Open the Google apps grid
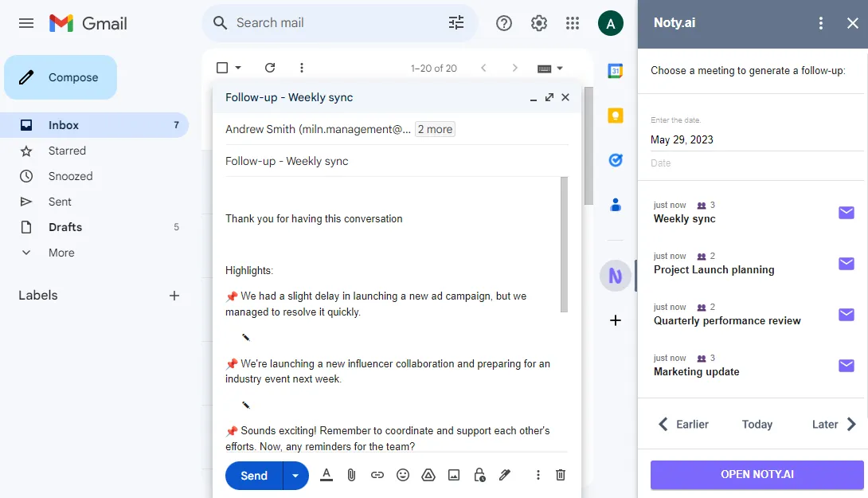Viewport: 868px width, 498px height. click(573, 23)
